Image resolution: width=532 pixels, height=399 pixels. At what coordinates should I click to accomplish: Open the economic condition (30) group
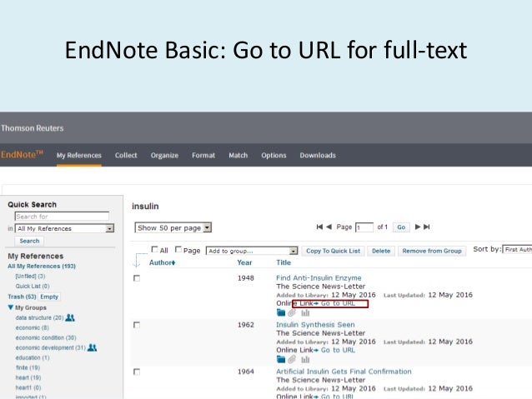pyautogui.click(x=46, y=337)
